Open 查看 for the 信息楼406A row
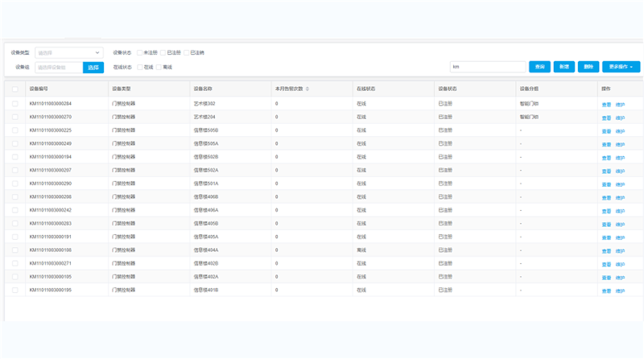Screen dimensions: 644x359 coord(607,211)
